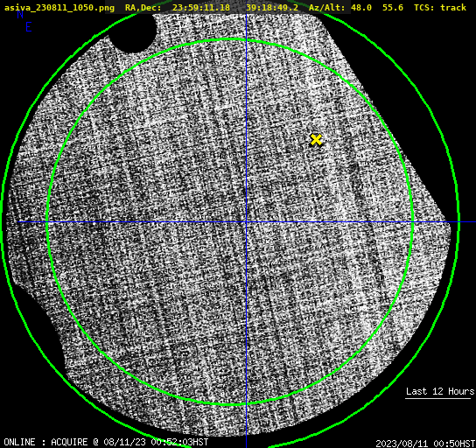Click the blue N compass label

click(20, 14)
